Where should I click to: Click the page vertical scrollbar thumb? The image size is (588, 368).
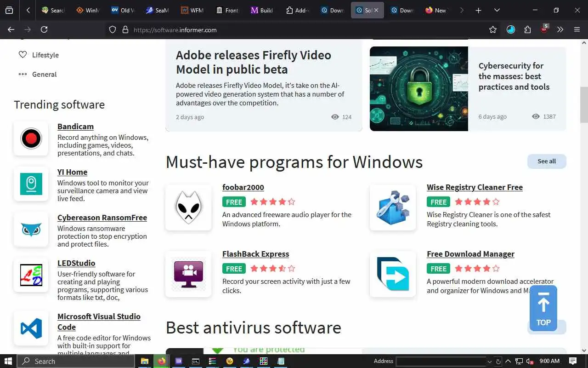(x=584, y=106)
